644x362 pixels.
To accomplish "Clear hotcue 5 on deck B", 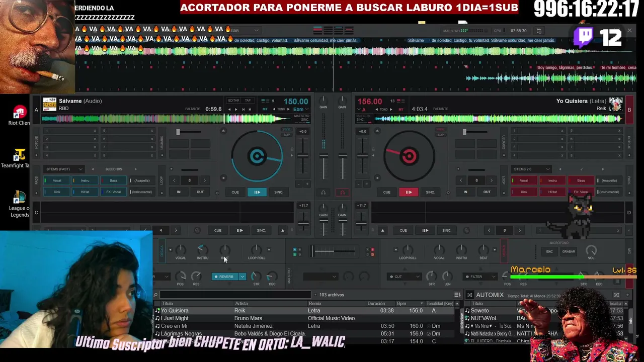I will pyautogui.click(x=619, y=131).
